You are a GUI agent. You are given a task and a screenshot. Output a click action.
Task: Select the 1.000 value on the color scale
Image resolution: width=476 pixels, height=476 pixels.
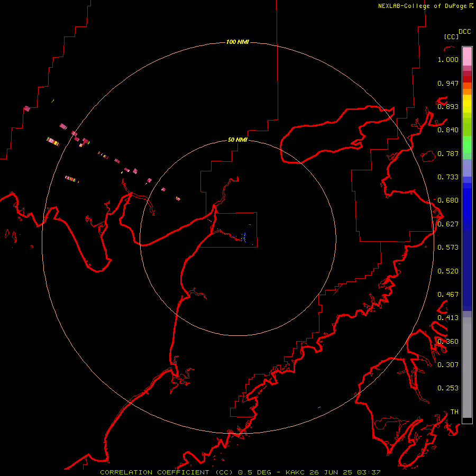coord(448,59)
